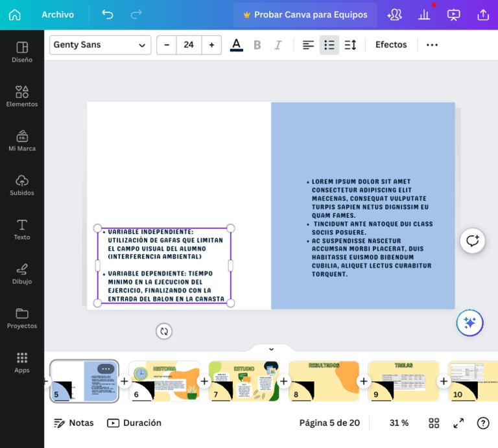Open the text color picker
This screenshot has width=498, height=448.
(x=236, y=45)
